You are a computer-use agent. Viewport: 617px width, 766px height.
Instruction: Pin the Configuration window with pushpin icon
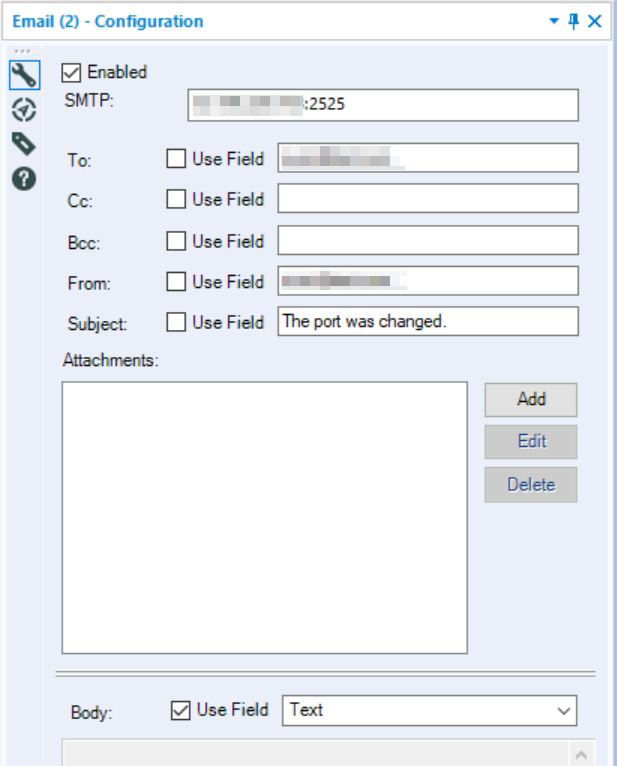tap(574, 21)
